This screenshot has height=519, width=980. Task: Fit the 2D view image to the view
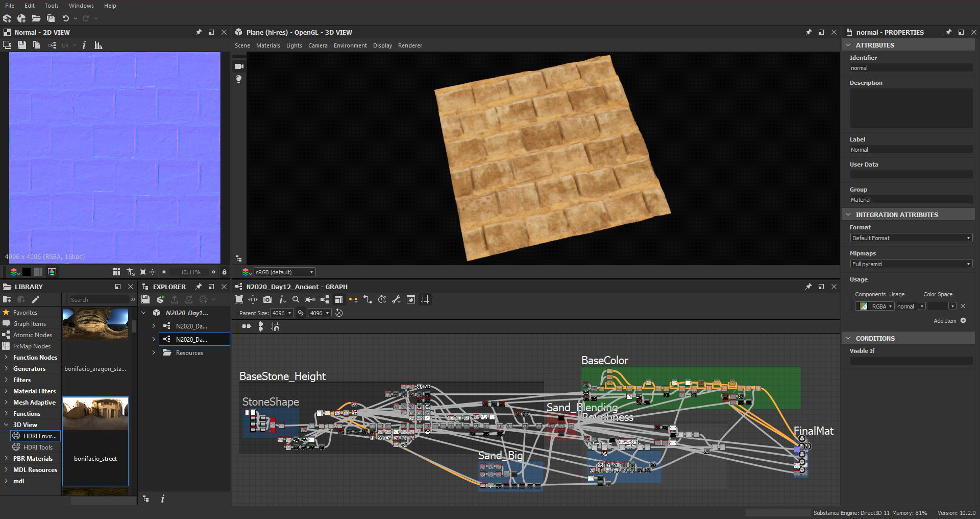tap(143, 272)
